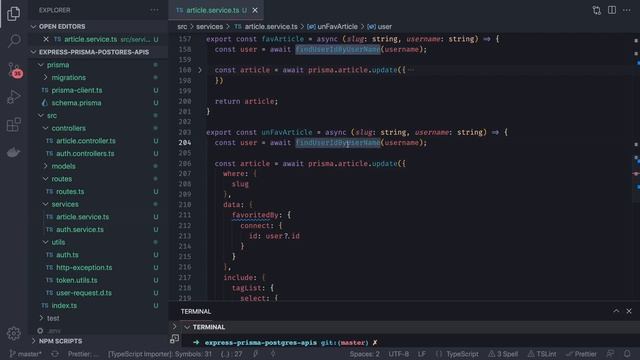640x360 pixels.
Task: Close the article.service.ts editor tab
Action: click(x=255, y=10)
